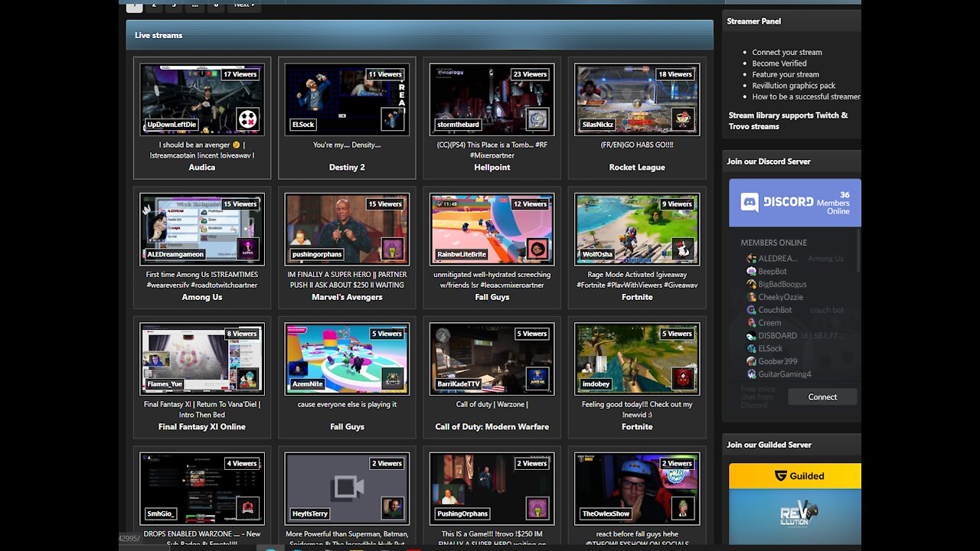
Task: Open the Final Fantasy XI Online game link
Action: click(202, 426)
